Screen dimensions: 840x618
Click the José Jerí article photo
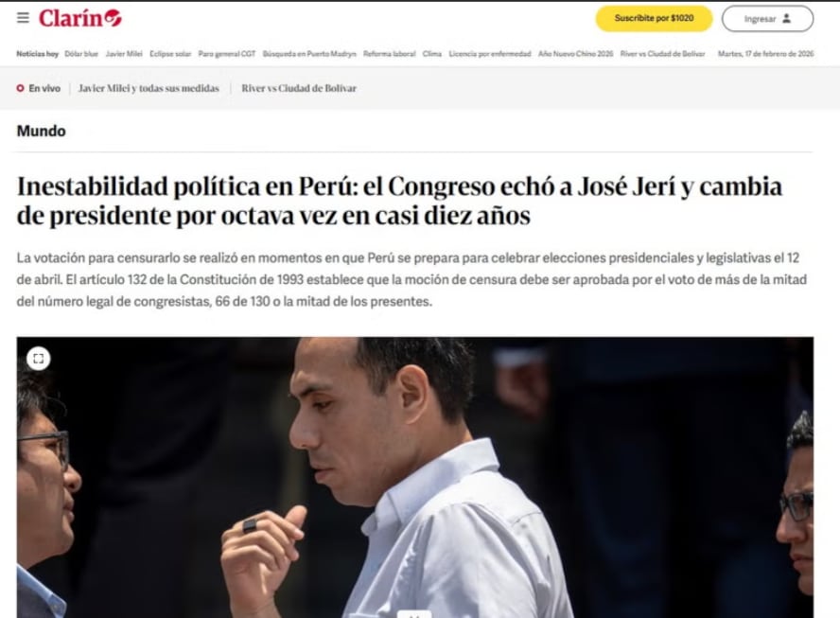415,477
